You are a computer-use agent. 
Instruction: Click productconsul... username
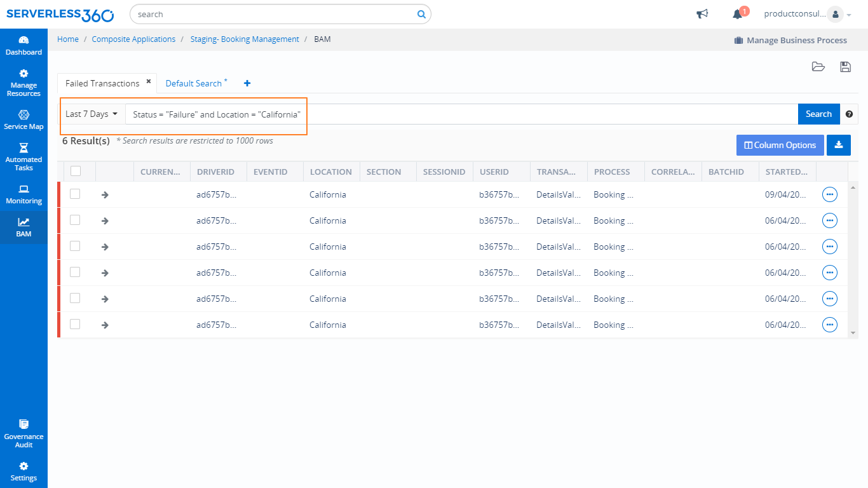794,14
